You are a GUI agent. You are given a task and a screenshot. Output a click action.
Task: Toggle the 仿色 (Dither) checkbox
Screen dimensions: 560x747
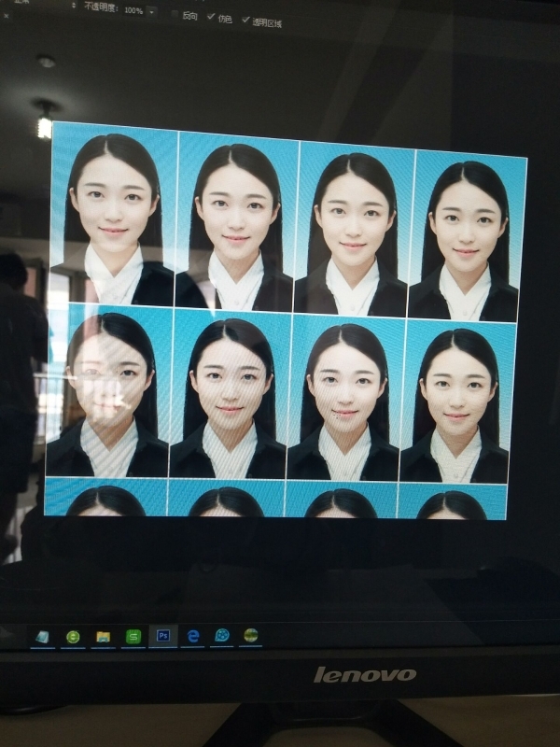tap(211, 16)
